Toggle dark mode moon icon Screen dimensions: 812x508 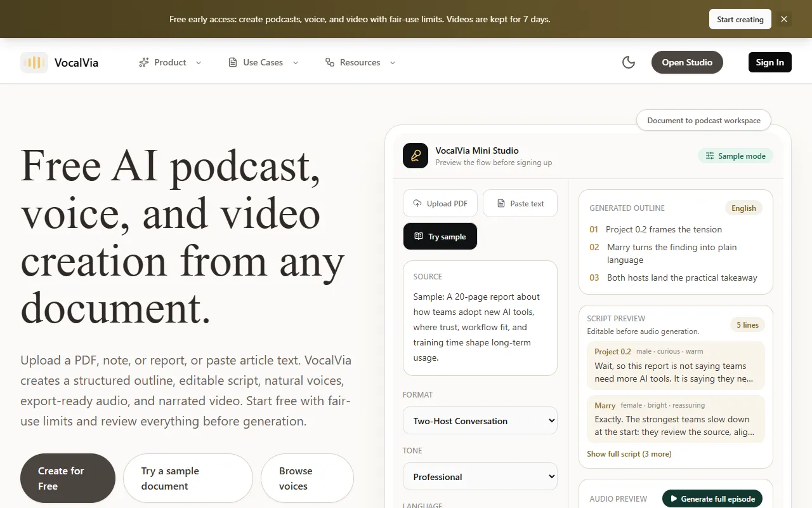click(x=629, y=62)
